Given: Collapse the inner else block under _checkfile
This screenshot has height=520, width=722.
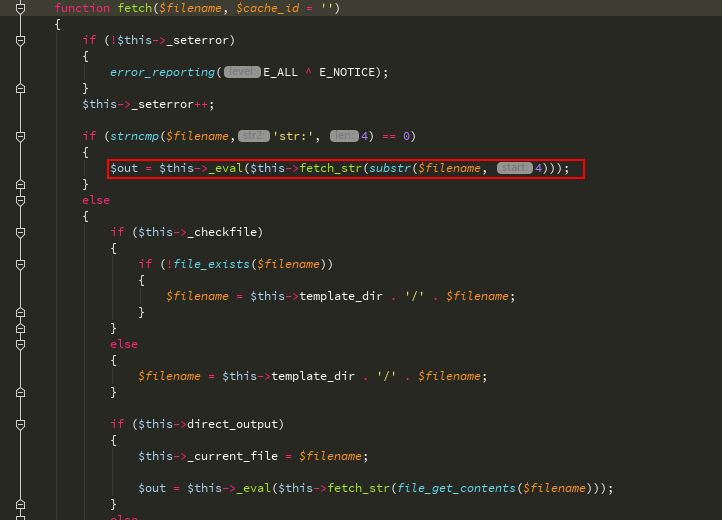Looking at the screenshot, I should tap(20, 345).
